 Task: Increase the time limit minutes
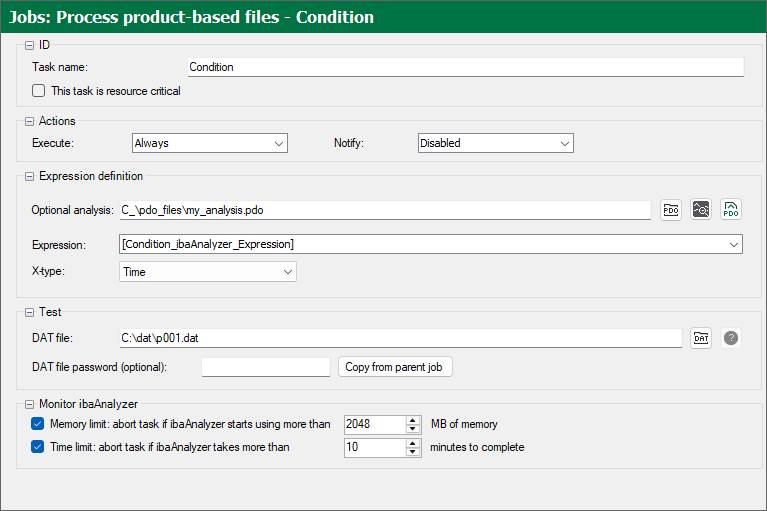413,443
